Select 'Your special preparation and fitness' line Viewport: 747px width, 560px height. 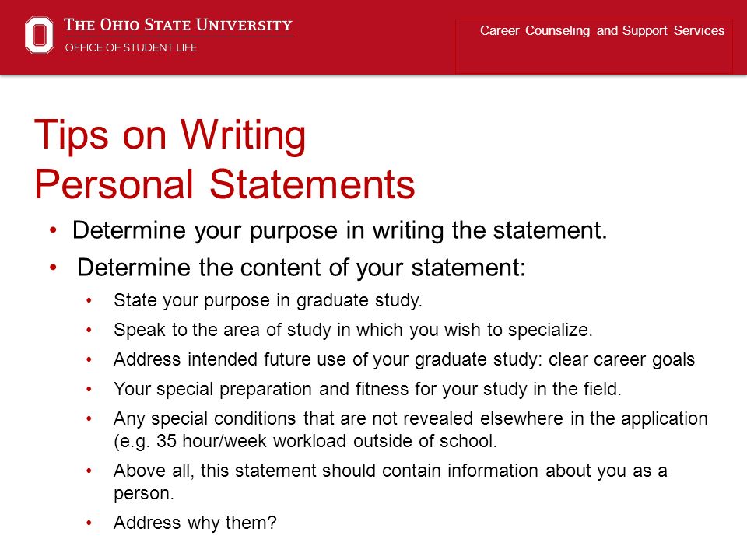(x=367, y=389)
